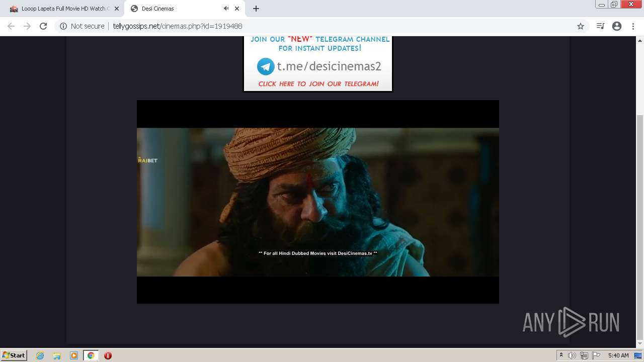Close the Looop Lapeta tab
Image resolution: width=644 pixels, height=362 pixels.
coord(116,9)
